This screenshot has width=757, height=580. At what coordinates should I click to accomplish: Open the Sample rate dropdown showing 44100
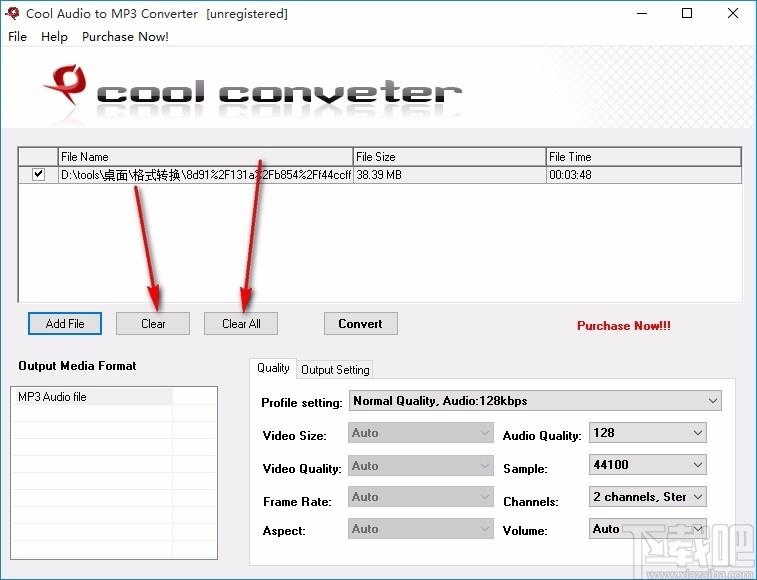pyautogui.click(x=648, y=465)
